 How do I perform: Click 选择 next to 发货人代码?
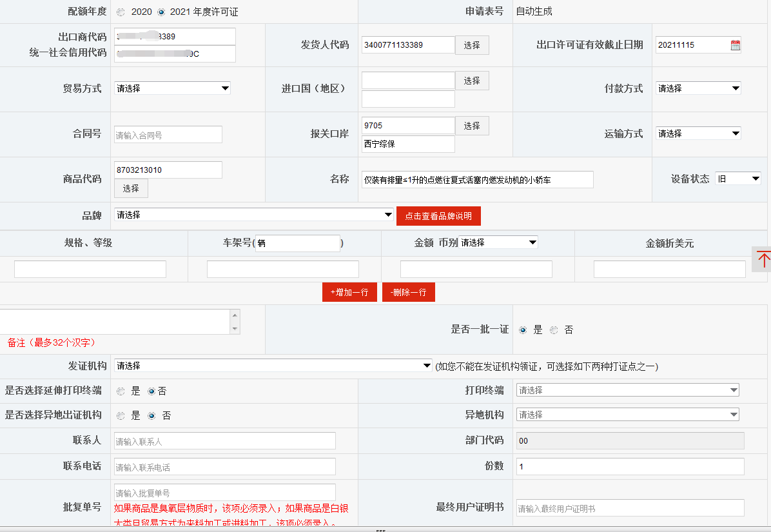click(472, 44)
